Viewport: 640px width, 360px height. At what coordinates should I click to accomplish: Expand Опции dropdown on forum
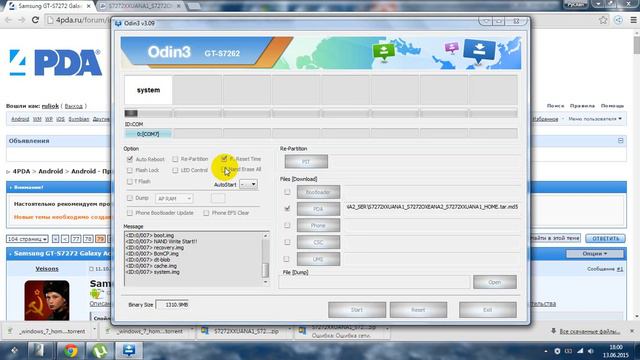pyautogui.click(x=595, y=253)
